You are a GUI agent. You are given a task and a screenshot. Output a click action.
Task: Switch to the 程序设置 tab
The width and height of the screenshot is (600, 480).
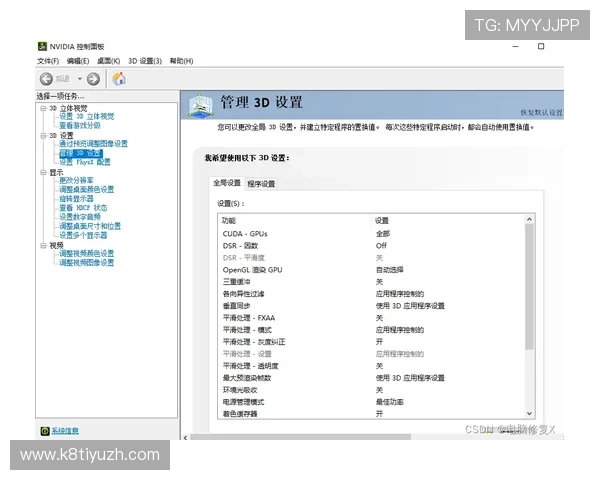261,184
